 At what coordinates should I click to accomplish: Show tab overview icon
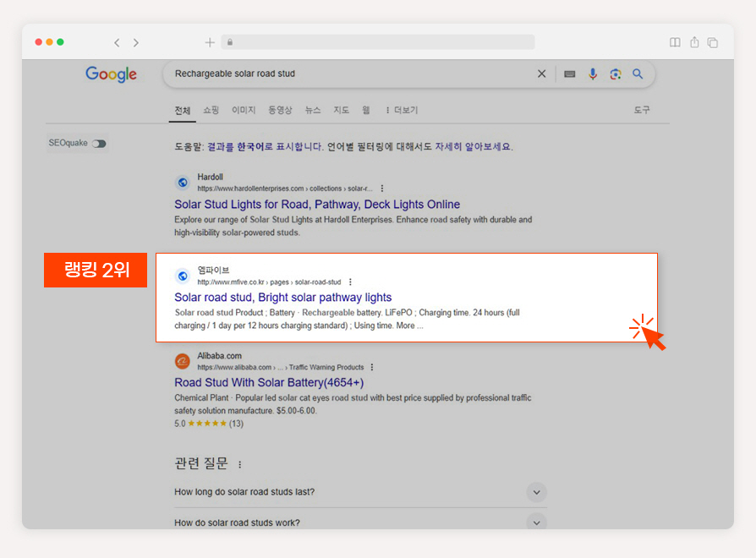pos(713,42)
